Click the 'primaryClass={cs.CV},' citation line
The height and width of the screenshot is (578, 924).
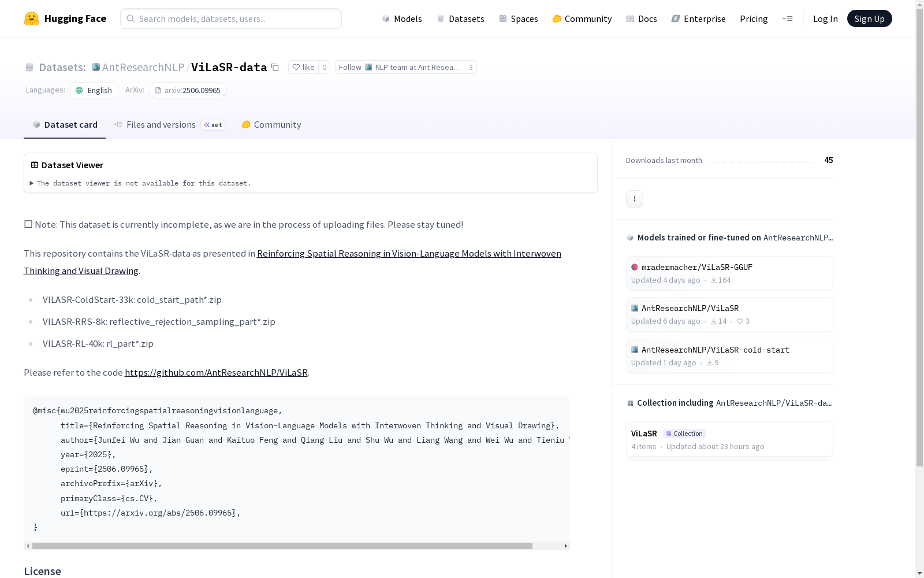109,498
